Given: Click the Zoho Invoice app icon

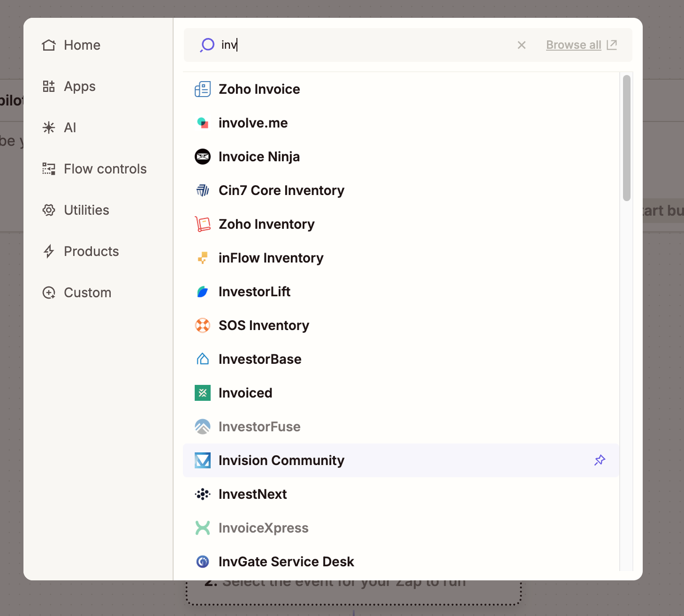Looking at the screenshot, I should (x=203, y=89).
